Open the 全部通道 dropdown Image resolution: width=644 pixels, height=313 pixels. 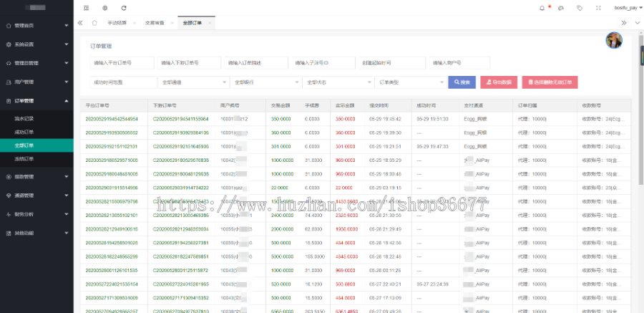[x=193, y=82]
